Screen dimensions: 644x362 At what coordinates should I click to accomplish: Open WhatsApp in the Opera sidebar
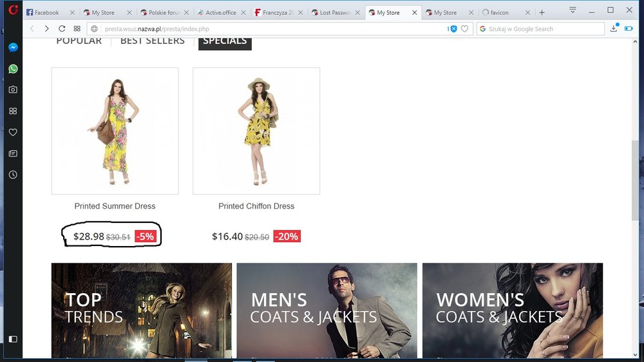coord(13,69)
